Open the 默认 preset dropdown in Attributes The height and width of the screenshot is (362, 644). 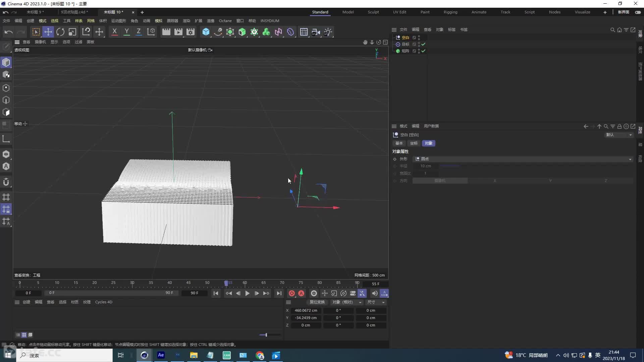[619, 135]
